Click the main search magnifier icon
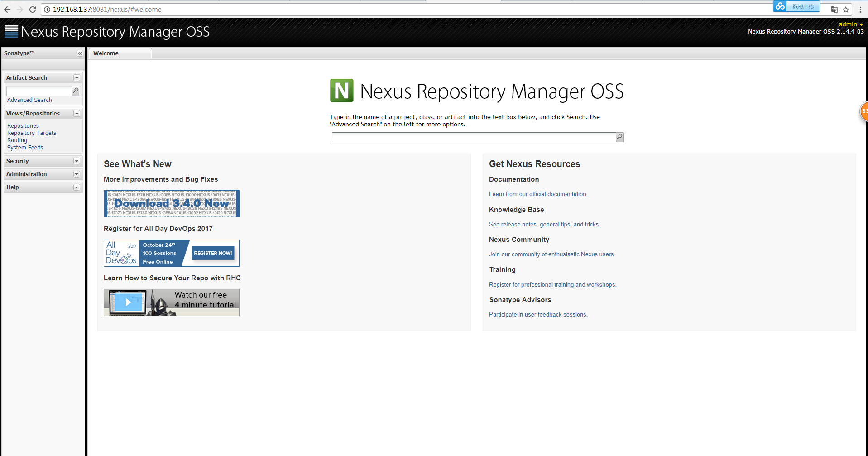Image resolution: width=868 pixels, height=456 pixels. coord(620,137)
